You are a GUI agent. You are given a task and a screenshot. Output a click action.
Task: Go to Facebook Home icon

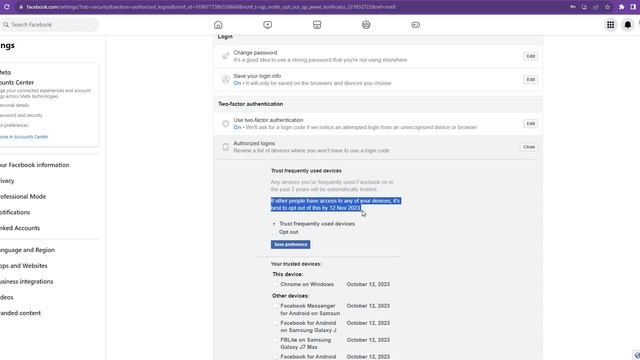point(218,25)
